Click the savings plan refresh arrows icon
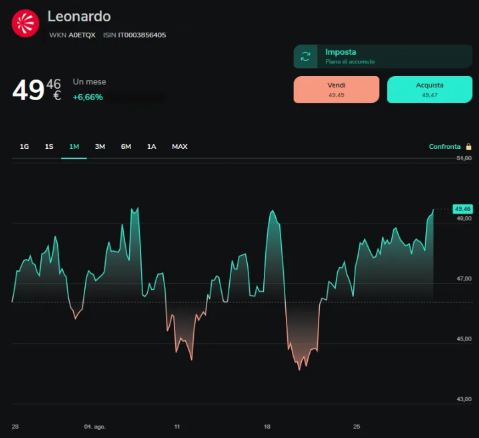Screen dimensions: 479x438 [x=305, y=56]
